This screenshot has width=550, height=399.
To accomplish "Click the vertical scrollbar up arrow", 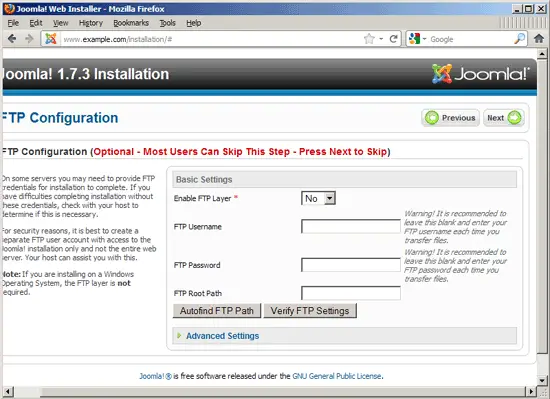I will click(x=542, y=54).
